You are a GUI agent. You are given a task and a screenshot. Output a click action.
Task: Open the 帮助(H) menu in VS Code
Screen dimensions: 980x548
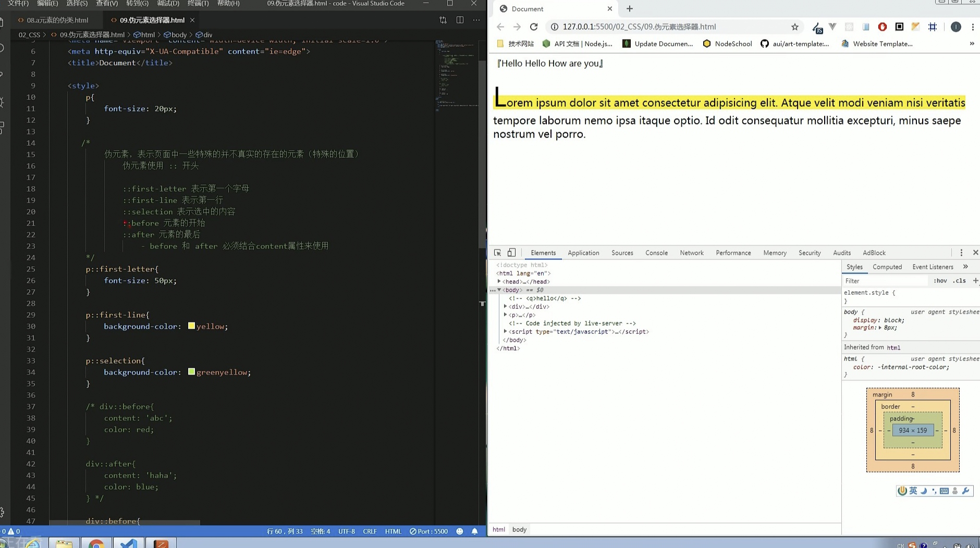pos(228,3)
